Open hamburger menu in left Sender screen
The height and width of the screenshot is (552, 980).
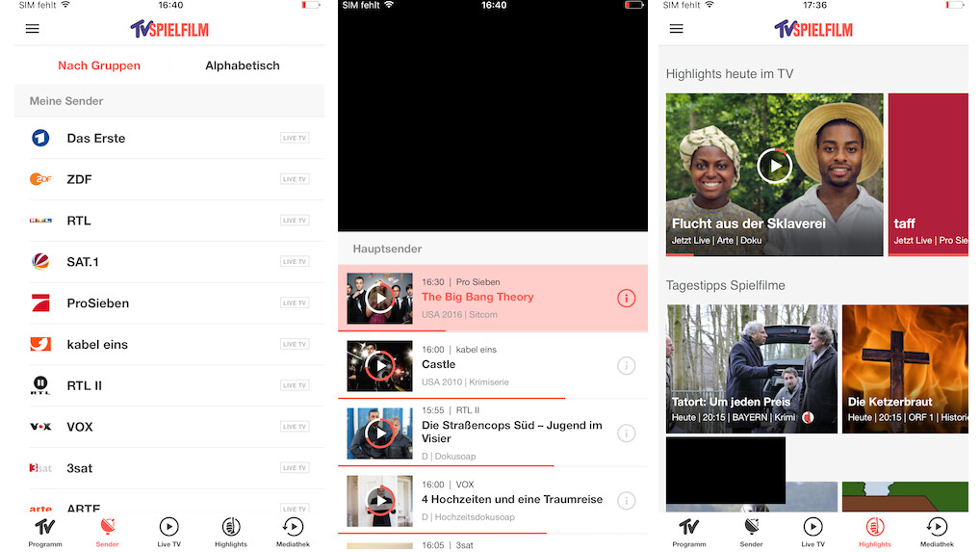point(33,29)
